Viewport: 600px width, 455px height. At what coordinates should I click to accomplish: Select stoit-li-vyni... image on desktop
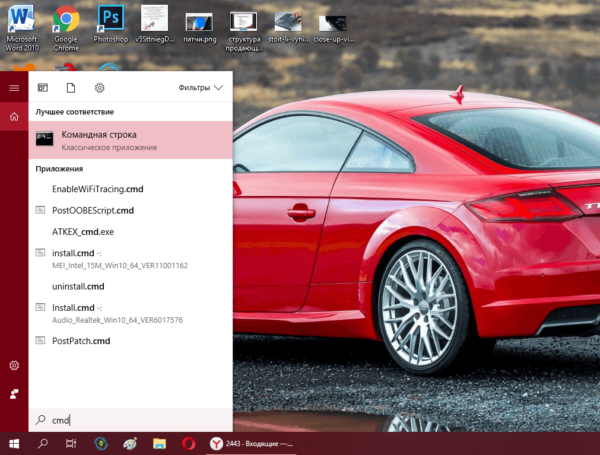click(289, 28)
